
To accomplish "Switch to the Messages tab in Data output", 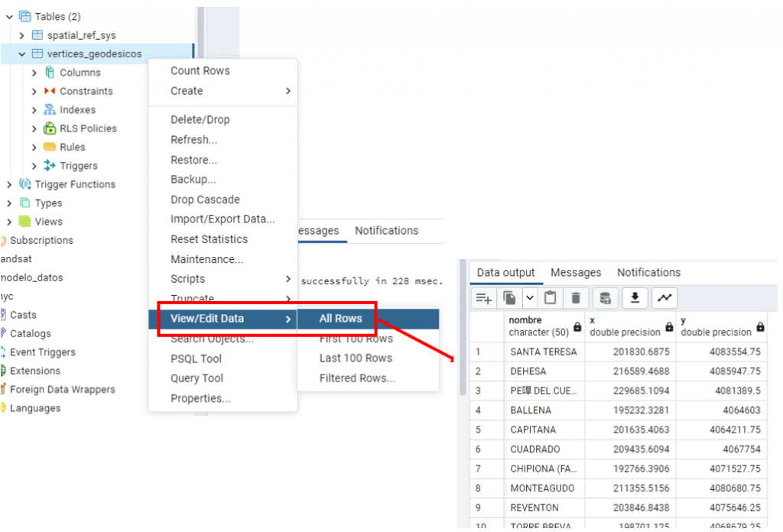I will pos(576,272).
